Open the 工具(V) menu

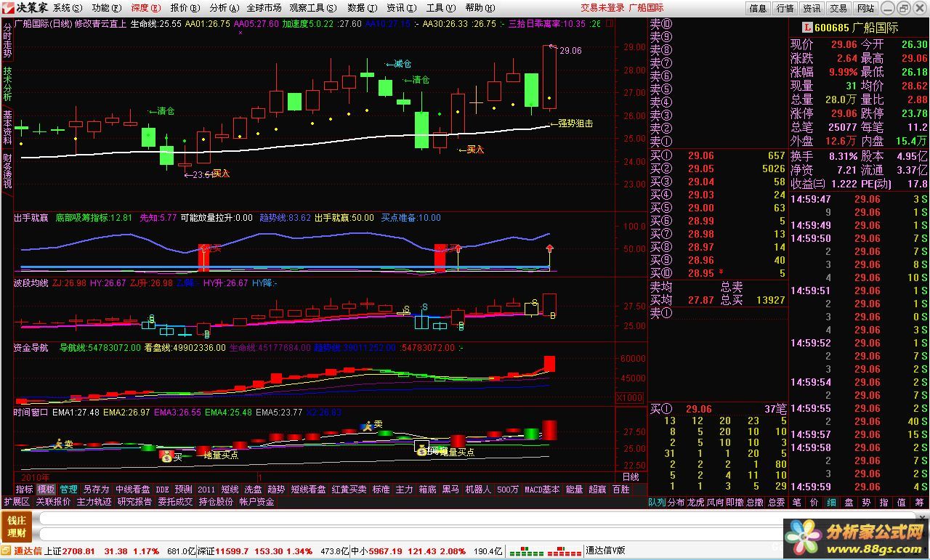440,8
